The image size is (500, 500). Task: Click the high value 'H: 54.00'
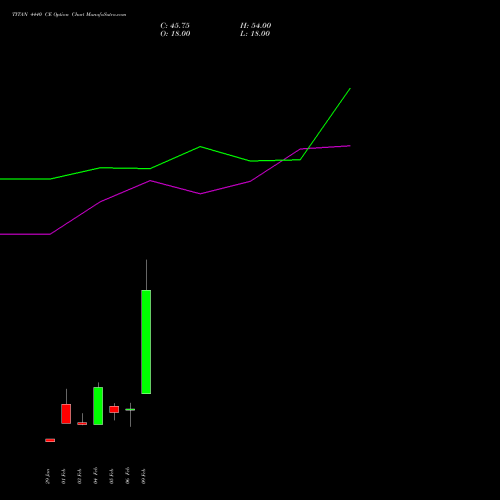point(256,26)
